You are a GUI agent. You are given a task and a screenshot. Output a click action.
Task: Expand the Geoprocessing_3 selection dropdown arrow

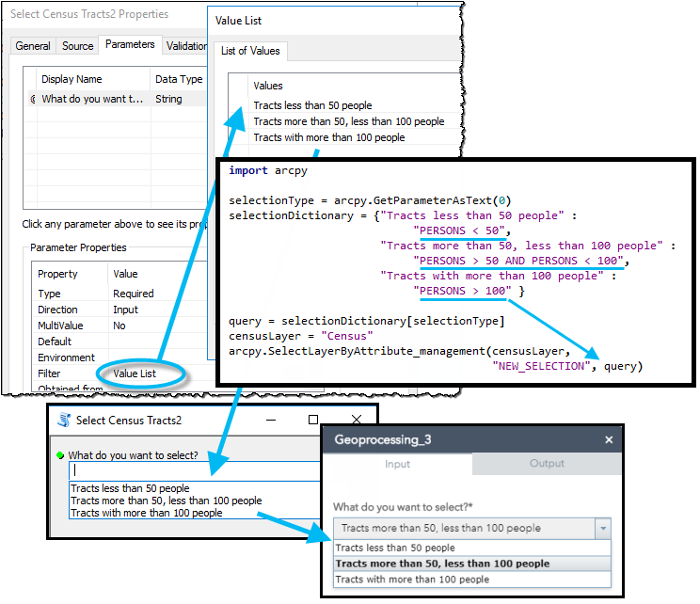tap(603, 529)
